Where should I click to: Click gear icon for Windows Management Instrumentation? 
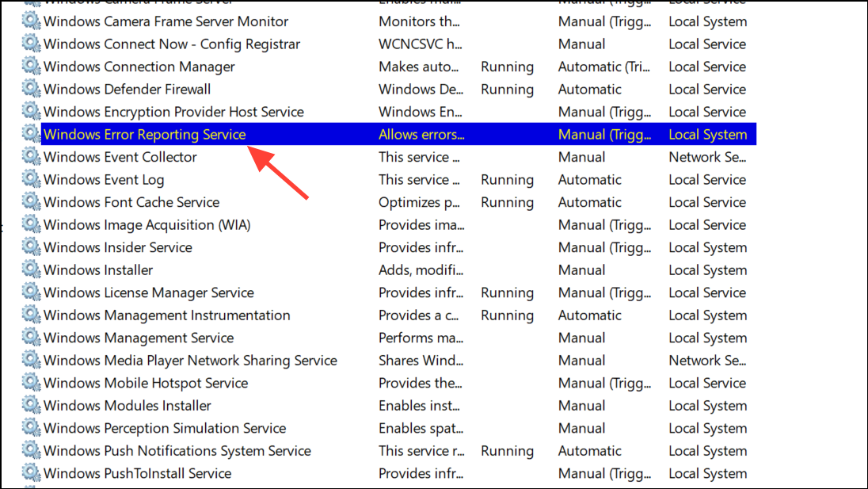pos(31,315)
